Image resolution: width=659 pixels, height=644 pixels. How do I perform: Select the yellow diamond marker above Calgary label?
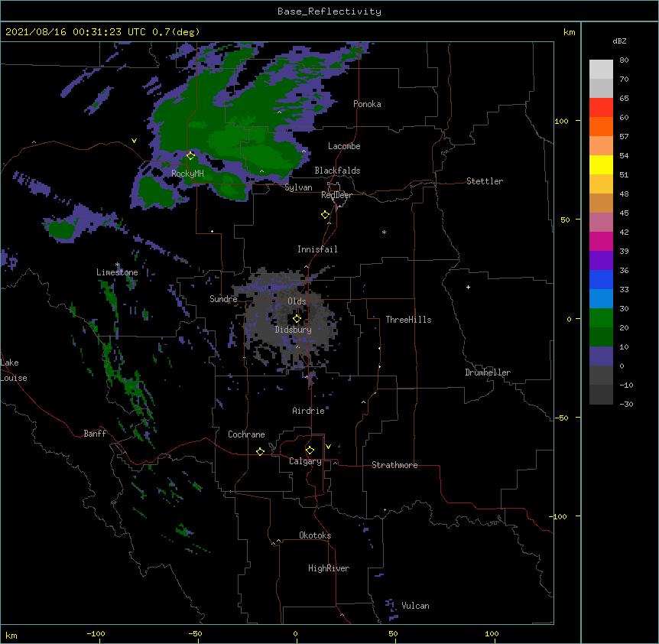(310, 450)
